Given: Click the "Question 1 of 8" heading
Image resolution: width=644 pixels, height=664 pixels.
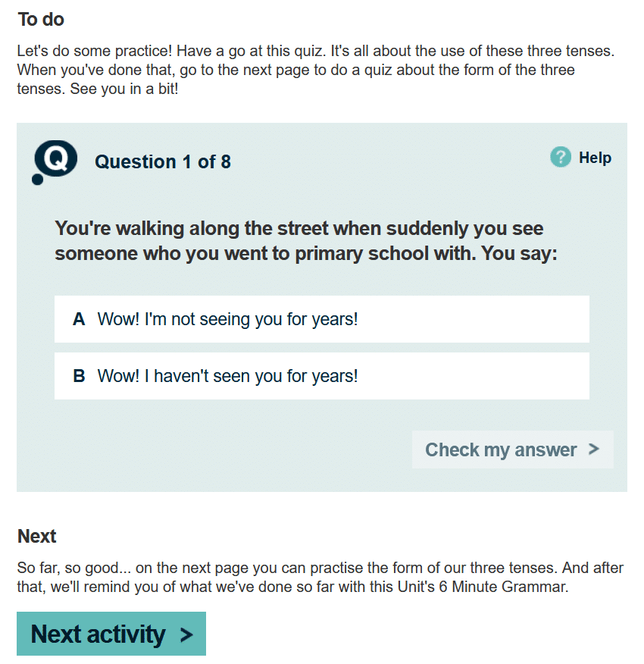Looking at the screenshot, I should coord(163,161).
